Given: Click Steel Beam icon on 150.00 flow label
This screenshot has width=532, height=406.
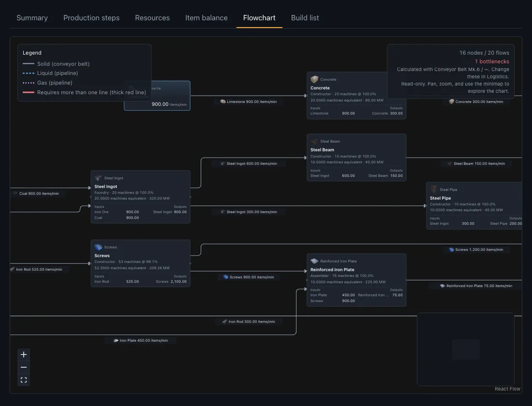Looking at the screenshot, I should (x=450, y=163).
